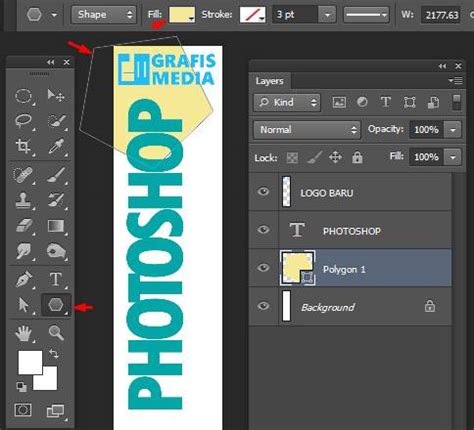Image resolution: width=474 pixels, height=430 pixels.
Task: Select the Path Selection tool
Action: click(x=23, y=305)
